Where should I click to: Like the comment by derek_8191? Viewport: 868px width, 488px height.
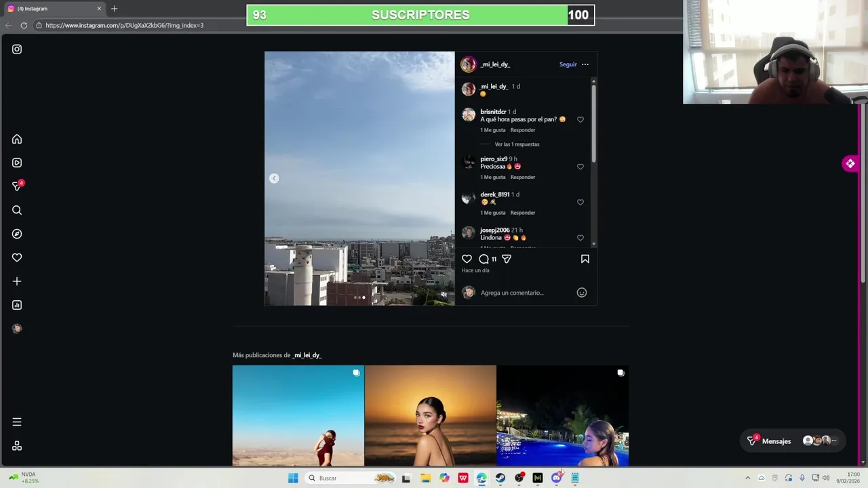coord(580,202)
